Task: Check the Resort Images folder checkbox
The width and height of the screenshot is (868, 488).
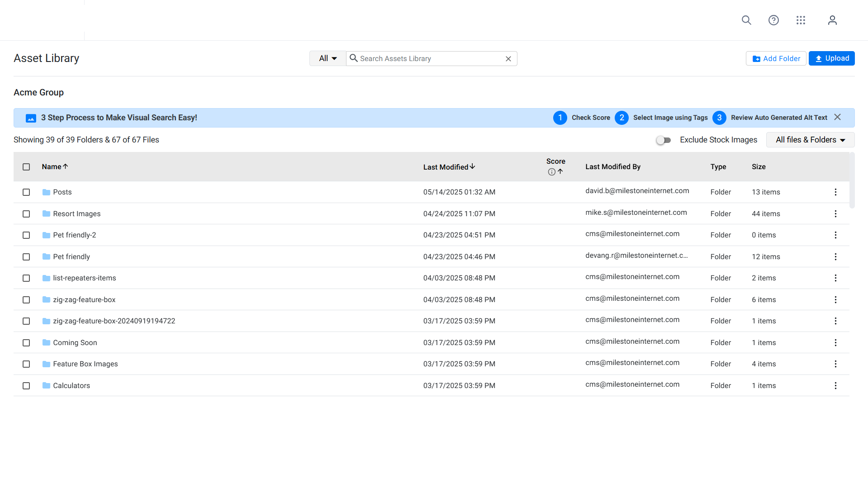Action: (26, 214)
